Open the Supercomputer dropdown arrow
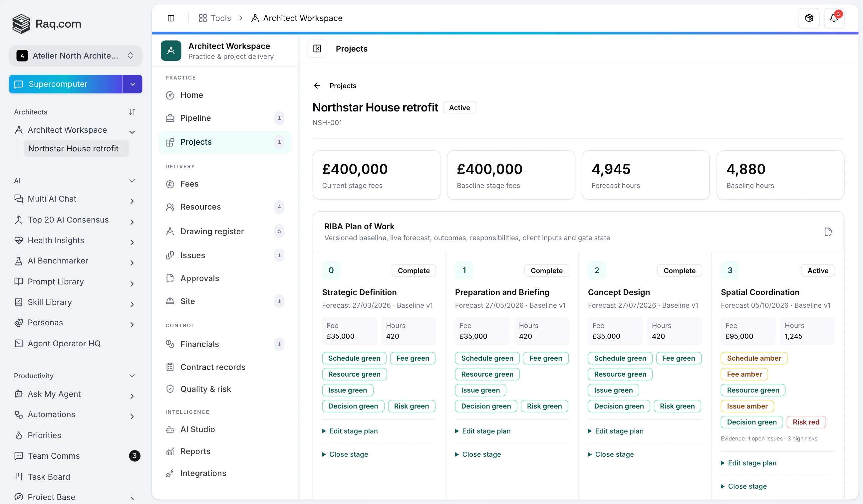The width and height of the screenshot is (863, 504). coord(133,84)
